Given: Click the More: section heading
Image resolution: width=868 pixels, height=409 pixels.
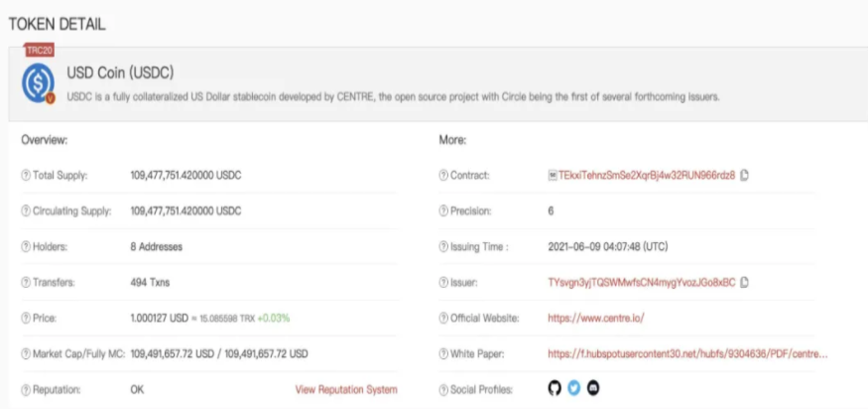Looking at the screenshot, I should point(452,140).
